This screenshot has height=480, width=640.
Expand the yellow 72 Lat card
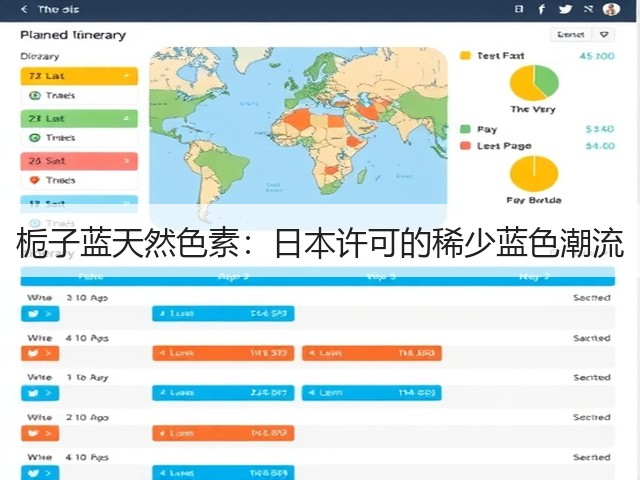[79, 76]
